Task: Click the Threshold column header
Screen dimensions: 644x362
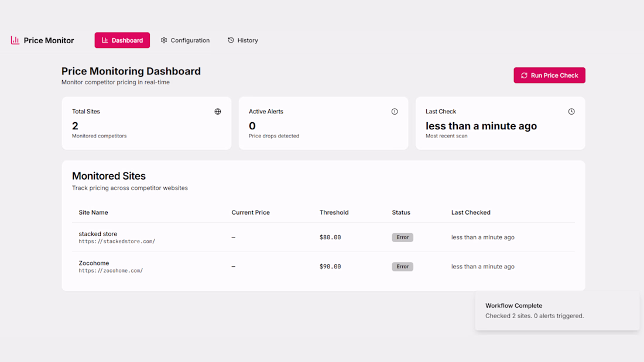Action: tap(334, 212)
